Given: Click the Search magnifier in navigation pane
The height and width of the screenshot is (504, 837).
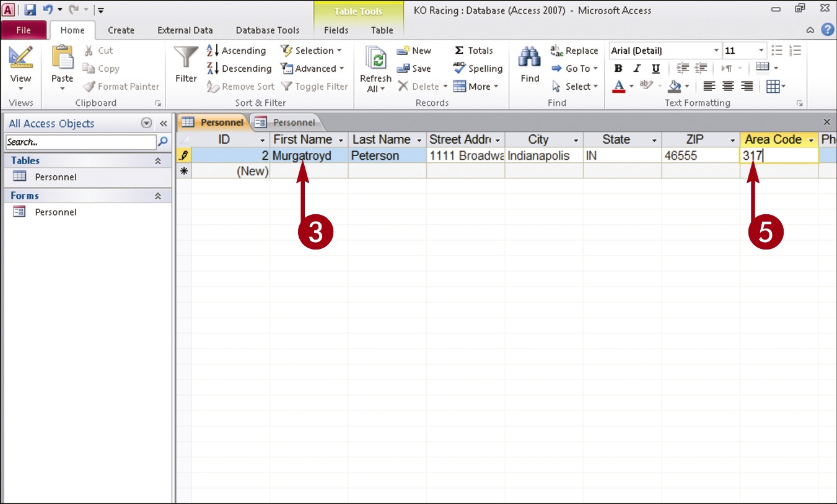Looking at the screenshot, I should coord(163,142).
